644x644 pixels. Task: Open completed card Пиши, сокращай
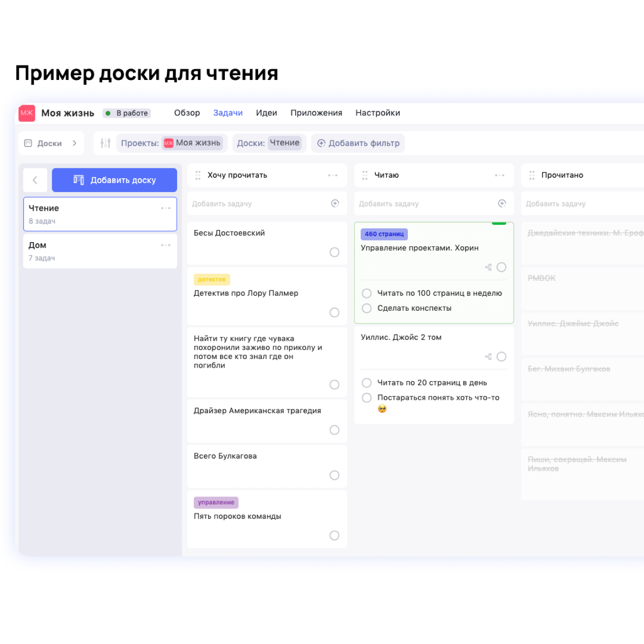(x=583, y=474)
